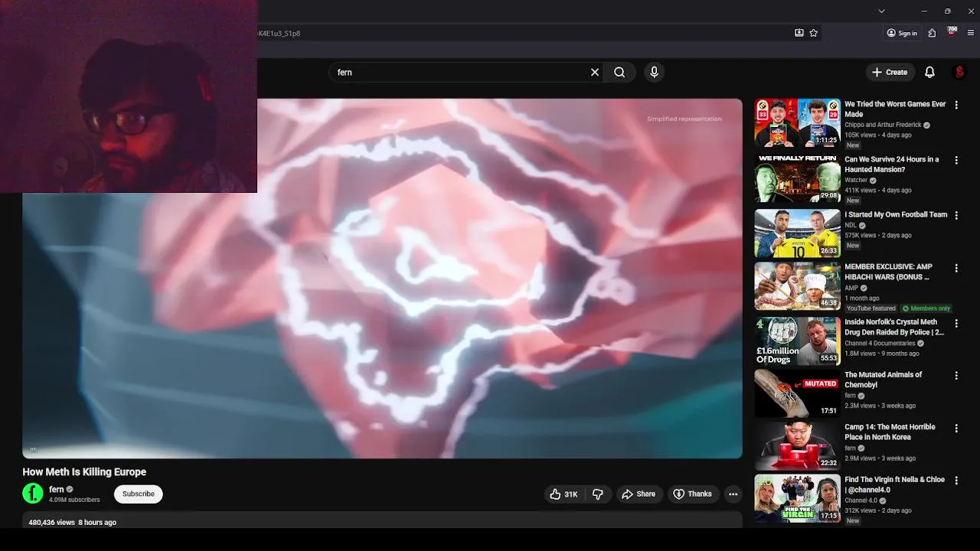
Task: Open options for Mutated Animals video
Action: pos(956,376)
